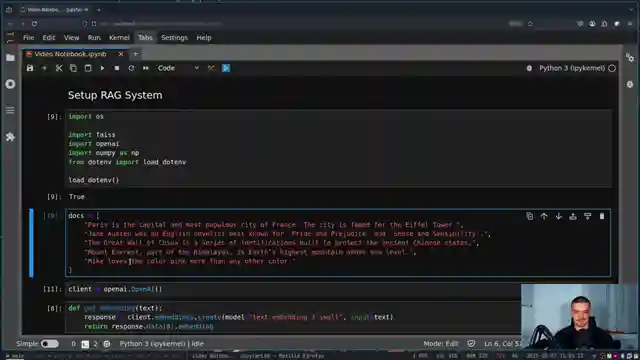Click the load_dotenv() code line

(x=94, y=180)
